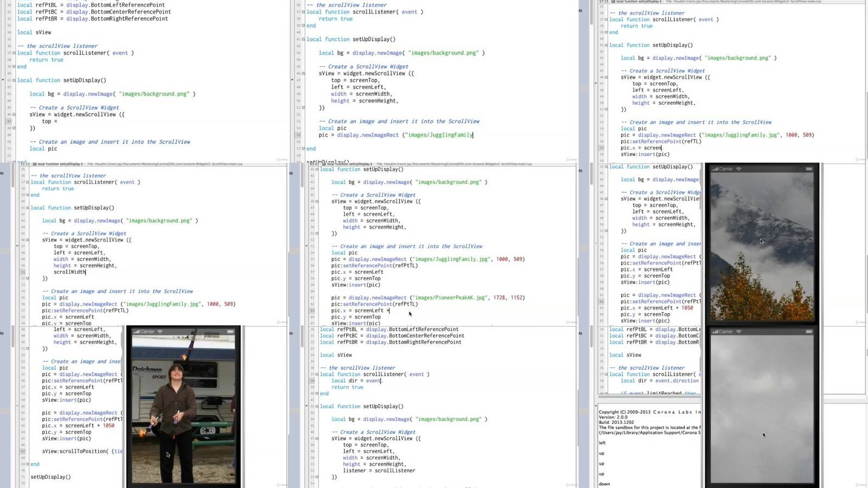Click the Copyright Corona Labs console line
This screenshot has width=868, height=488.
650,412
